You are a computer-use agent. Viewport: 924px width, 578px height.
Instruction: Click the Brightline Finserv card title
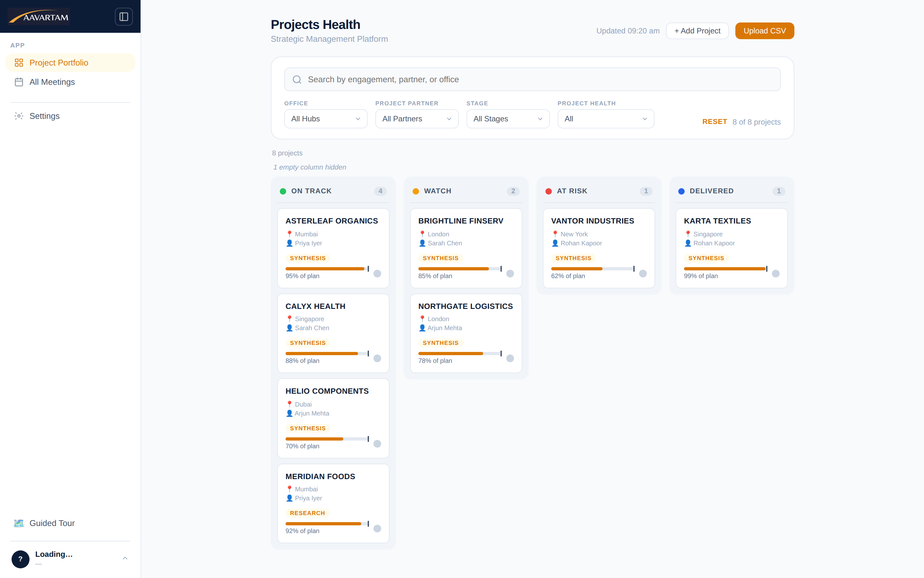(461, 221)
